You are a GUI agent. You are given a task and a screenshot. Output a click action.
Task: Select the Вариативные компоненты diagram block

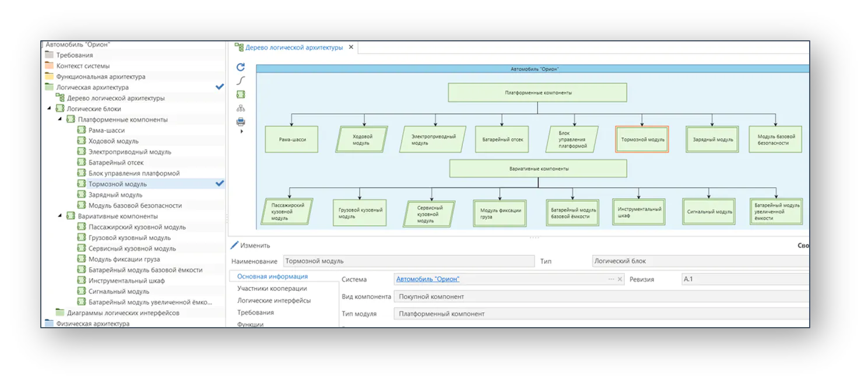pos(537,169)
